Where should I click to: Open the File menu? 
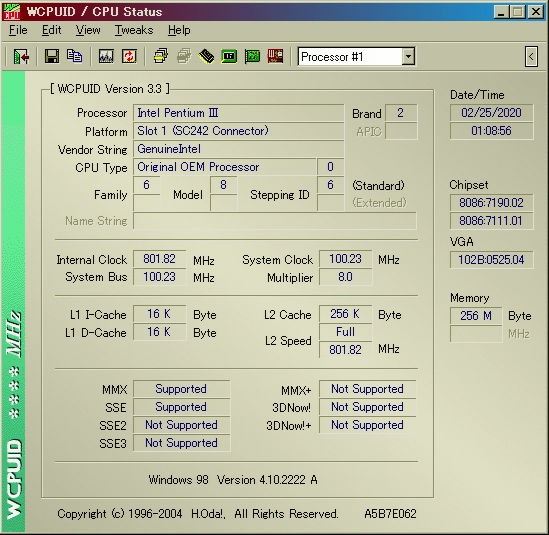pyautogui.click(x=18, y=30)
